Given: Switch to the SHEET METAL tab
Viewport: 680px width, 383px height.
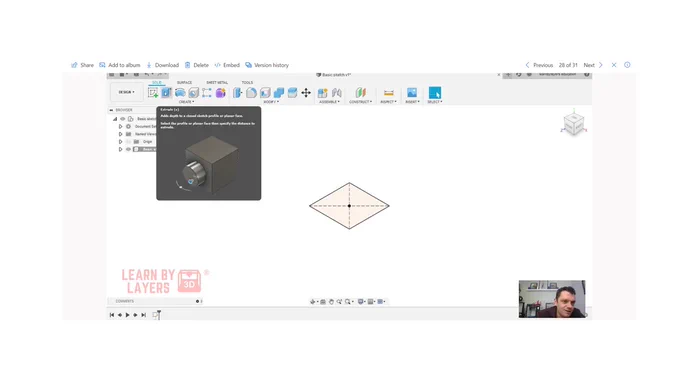Looking at the screenshot, I should point(217,82).
